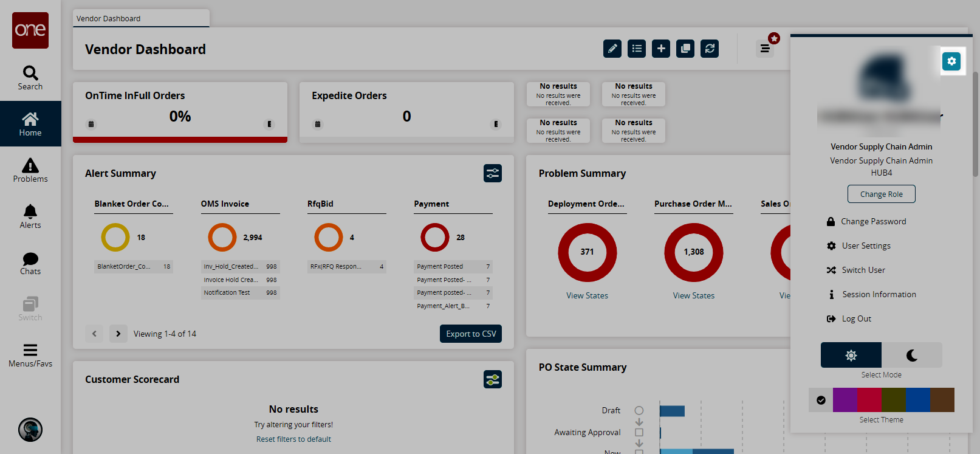Click the Change Role button
The image size is (980, 454).
882,194
